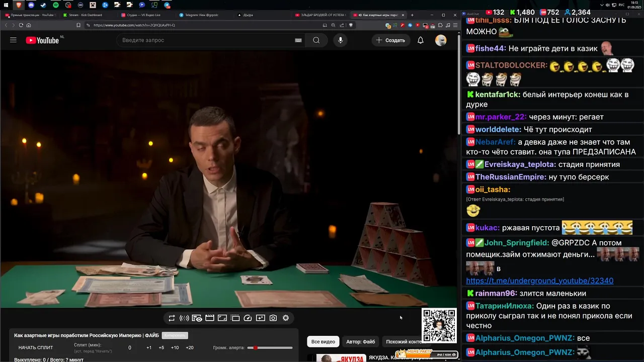Image resolution: width=644 pixels, height=362 pixels.
Task: Open YouTube notifications bell
Action: click(x=421, y=40)
